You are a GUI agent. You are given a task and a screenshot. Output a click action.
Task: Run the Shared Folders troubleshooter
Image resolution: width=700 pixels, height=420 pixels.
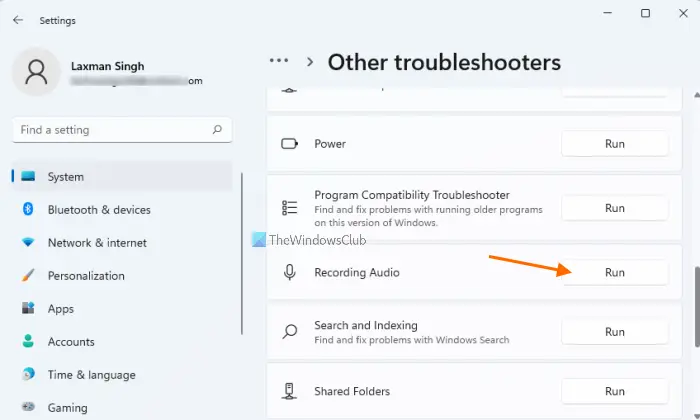point(615,391)
